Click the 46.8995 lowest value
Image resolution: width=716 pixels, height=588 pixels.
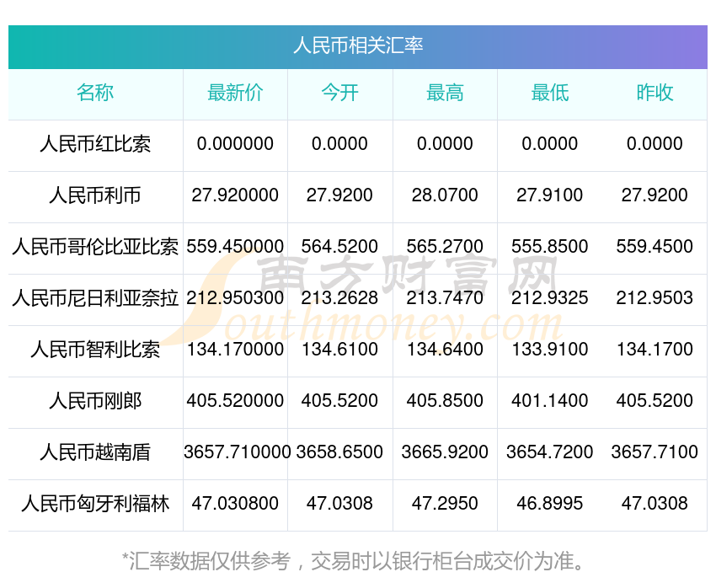pyautogui.click(x=550, y=504)
